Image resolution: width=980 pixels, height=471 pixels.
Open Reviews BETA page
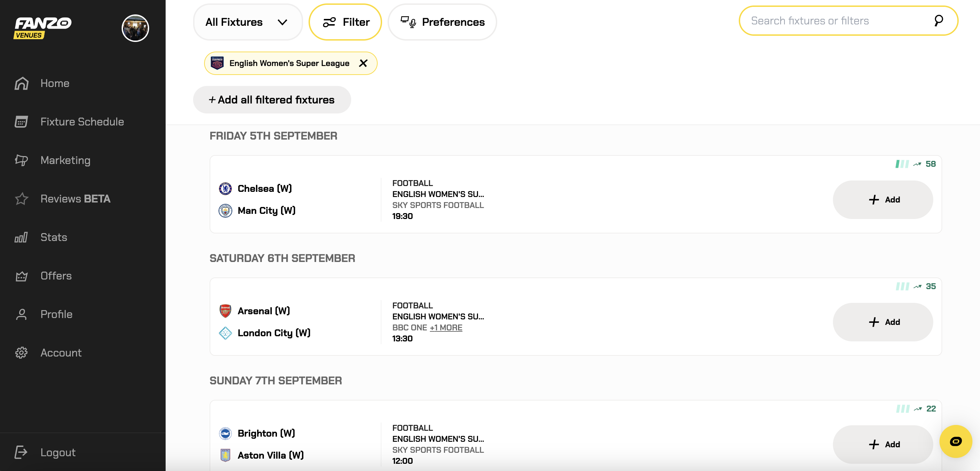click(x=75, y=199)
